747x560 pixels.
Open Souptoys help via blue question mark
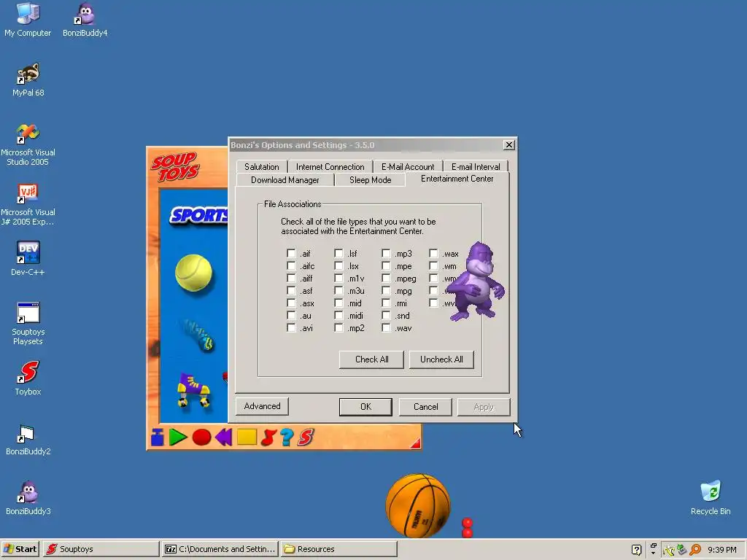(287, 437)
